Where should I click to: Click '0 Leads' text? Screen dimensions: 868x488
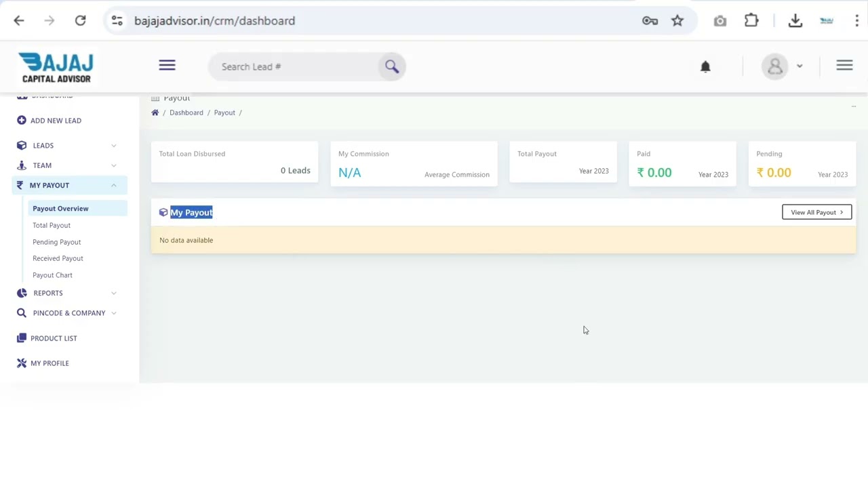tap(295, 171)
